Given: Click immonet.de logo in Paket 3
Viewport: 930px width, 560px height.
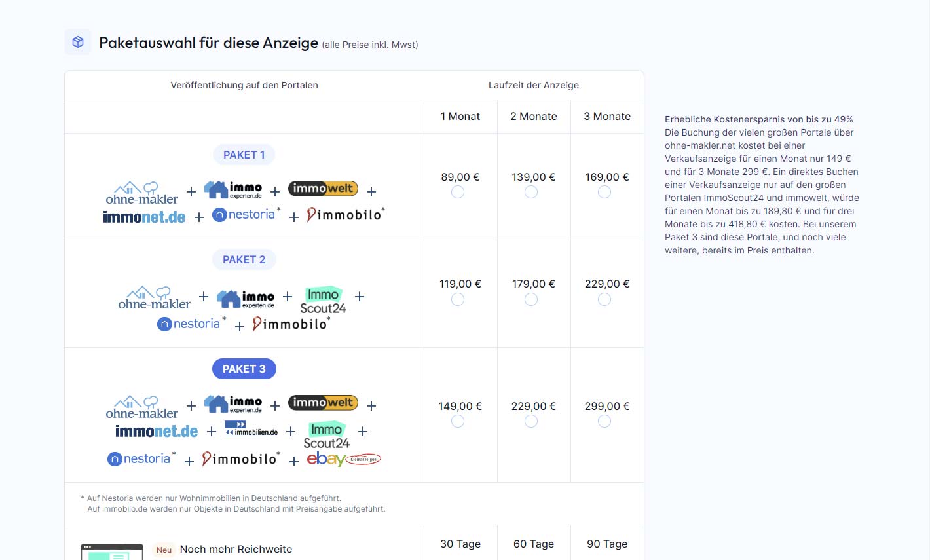Looking at the screenshot, I should 157,431.
